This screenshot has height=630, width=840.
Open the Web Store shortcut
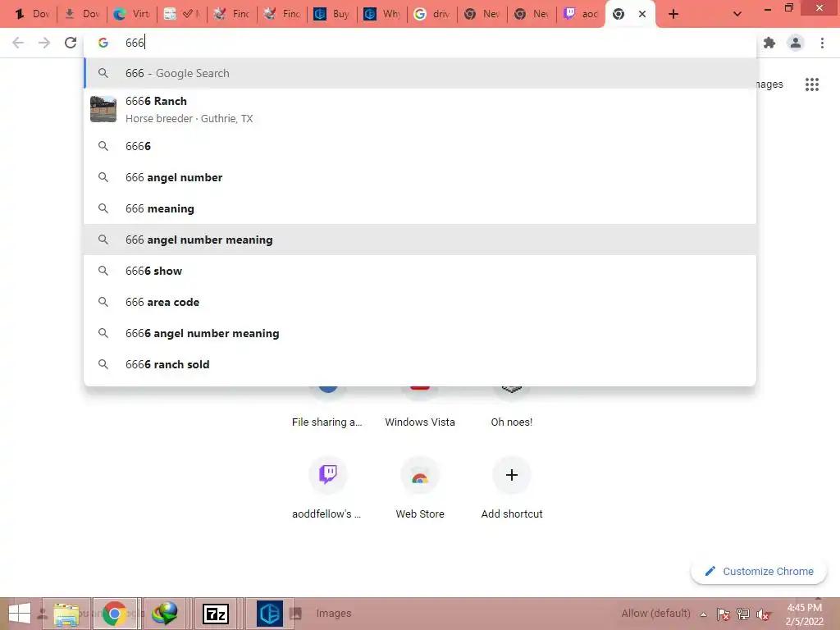coord(420,487)
